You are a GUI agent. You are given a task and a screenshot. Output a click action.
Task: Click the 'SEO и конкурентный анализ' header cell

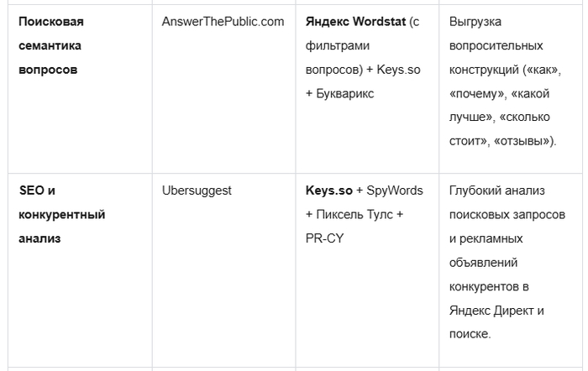(62, 214)
